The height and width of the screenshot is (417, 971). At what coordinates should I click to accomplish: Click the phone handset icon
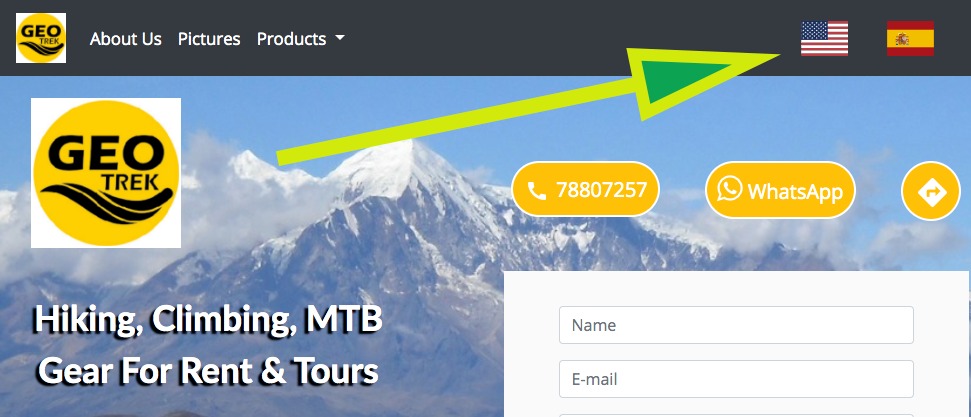click(x=537, y=190)
